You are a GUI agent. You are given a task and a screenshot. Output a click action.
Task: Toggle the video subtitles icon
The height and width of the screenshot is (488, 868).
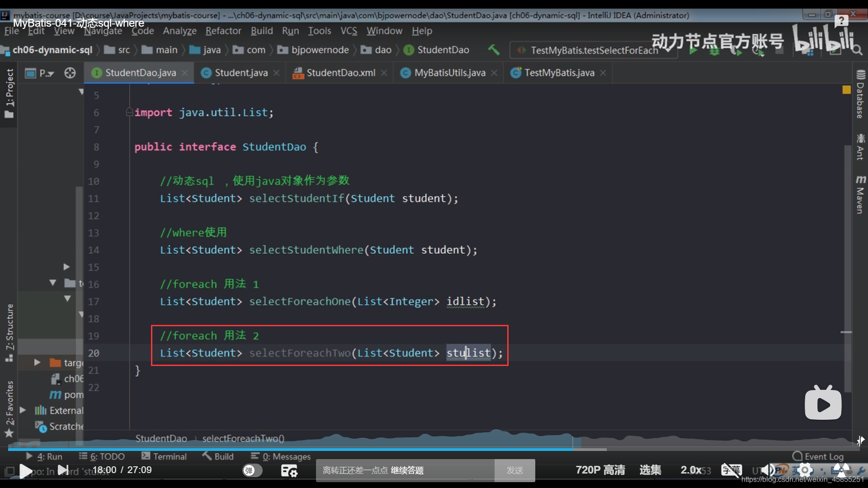731,470
